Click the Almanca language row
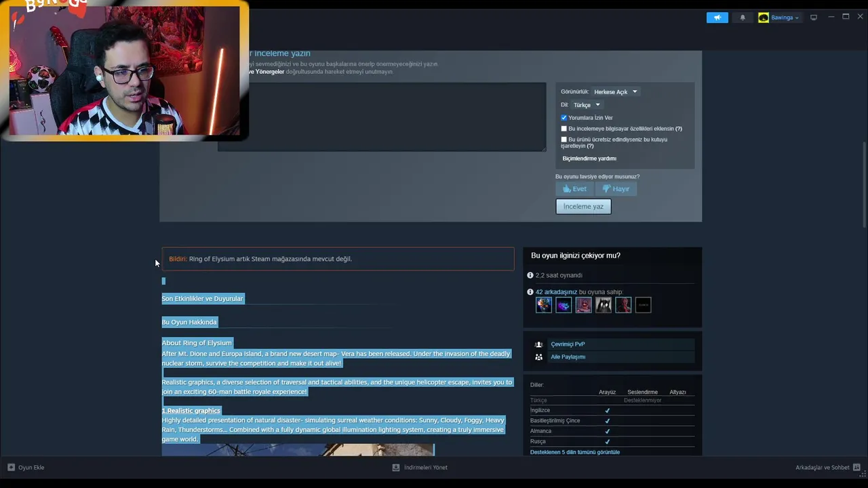The image size is (868, 488). (x=612, y=431)
